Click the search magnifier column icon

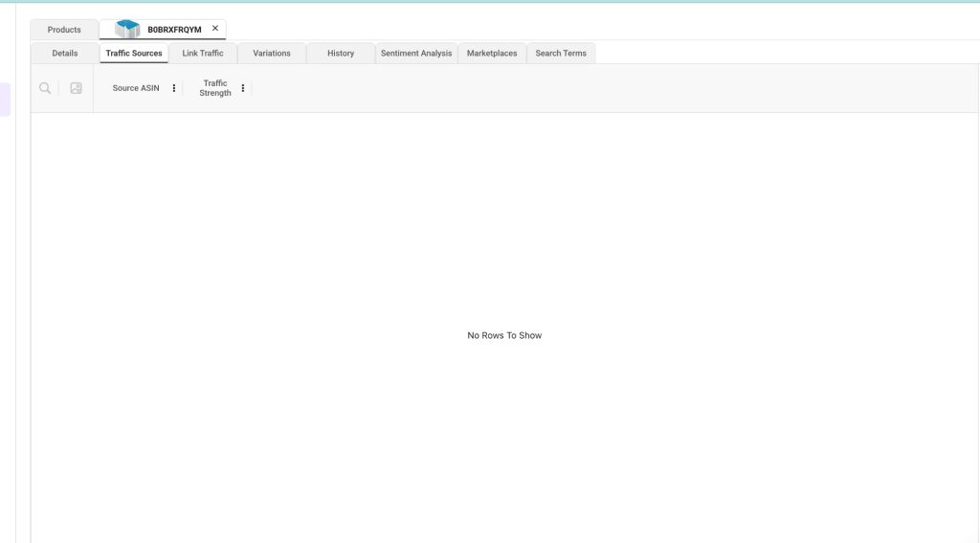coord(45,88)
